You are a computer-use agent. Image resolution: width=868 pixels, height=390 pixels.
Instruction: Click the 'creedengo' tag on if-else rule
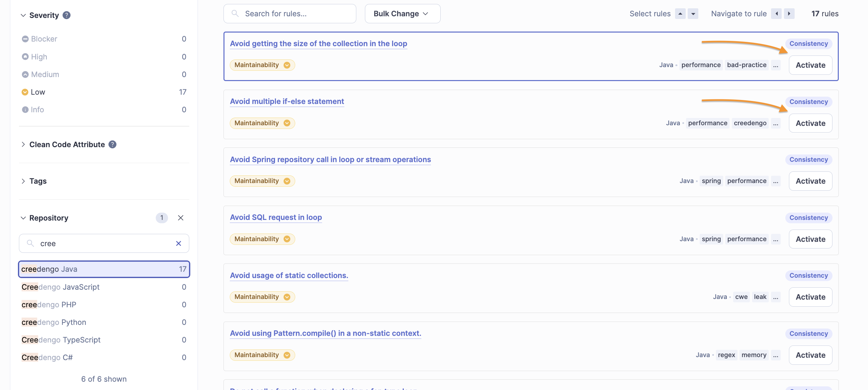(x=750, y=123)
